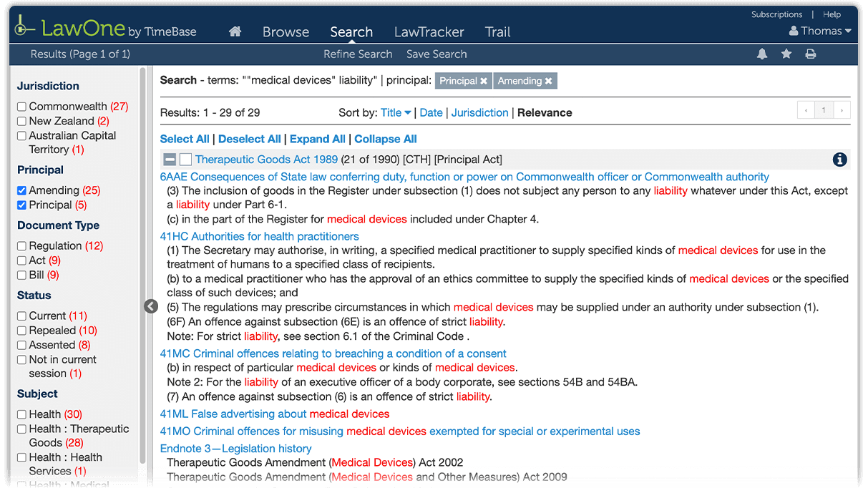Collapse the sidebar using the arrow handle
The width and height of the screenshot is (868, 488).
150,306
